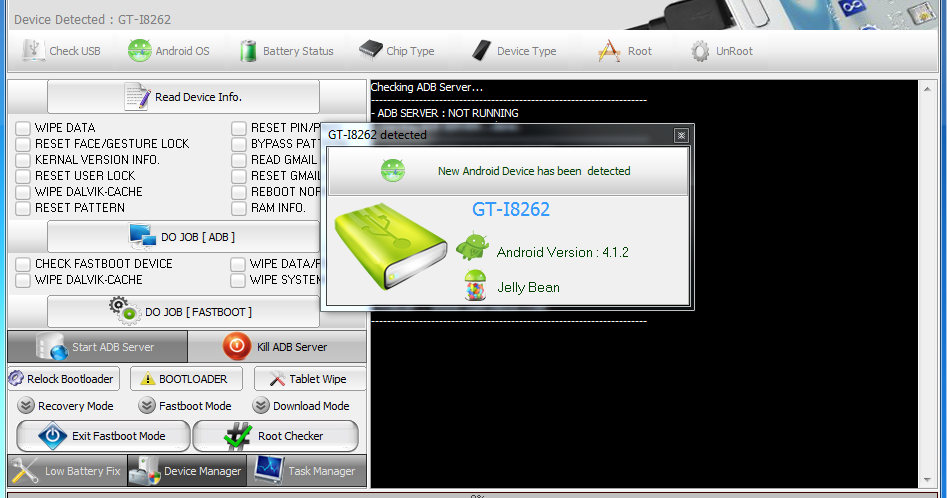This screenshot has width=947, height=498.
Task: Click the Root toolbar icon
Action: pos(609,51)
